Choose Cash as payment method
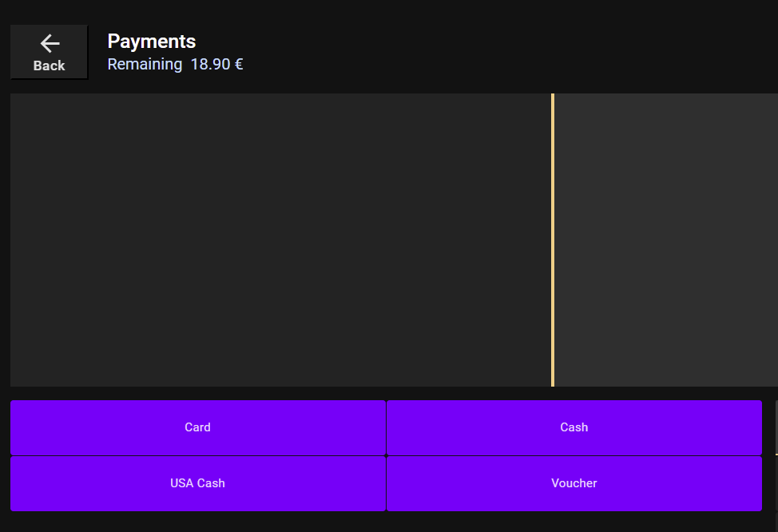Viewport: 778px width, 532px height. point(574,427)
